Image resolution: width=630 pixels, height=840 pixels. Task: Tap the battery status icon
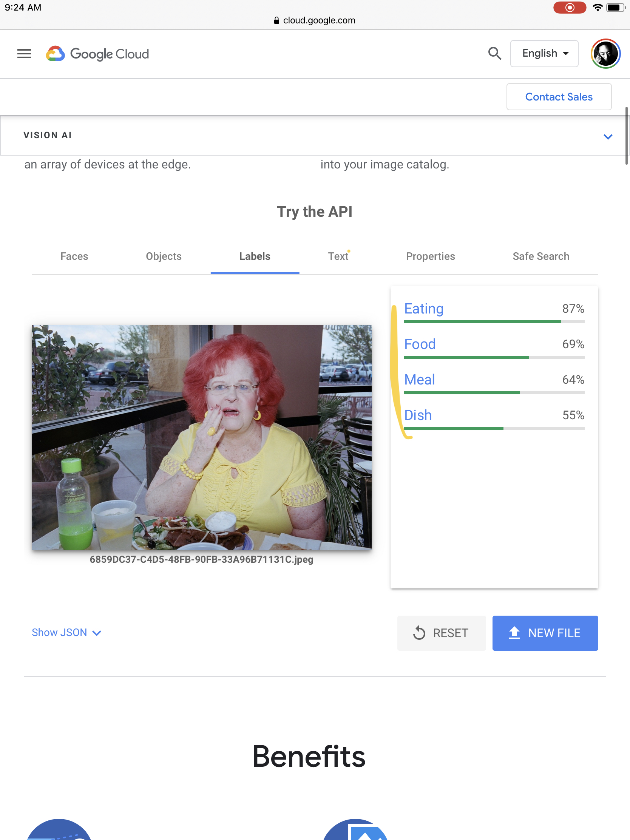[615, 8]
